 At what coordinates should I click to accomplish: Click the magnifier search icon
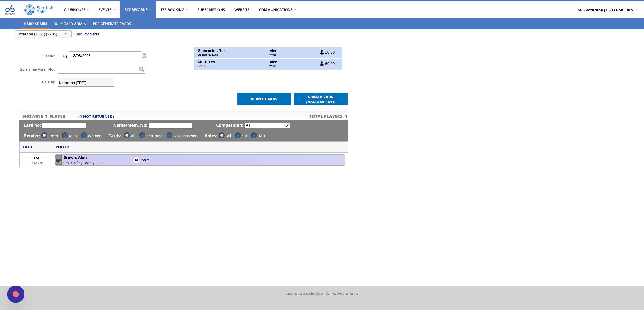point(142,69)
